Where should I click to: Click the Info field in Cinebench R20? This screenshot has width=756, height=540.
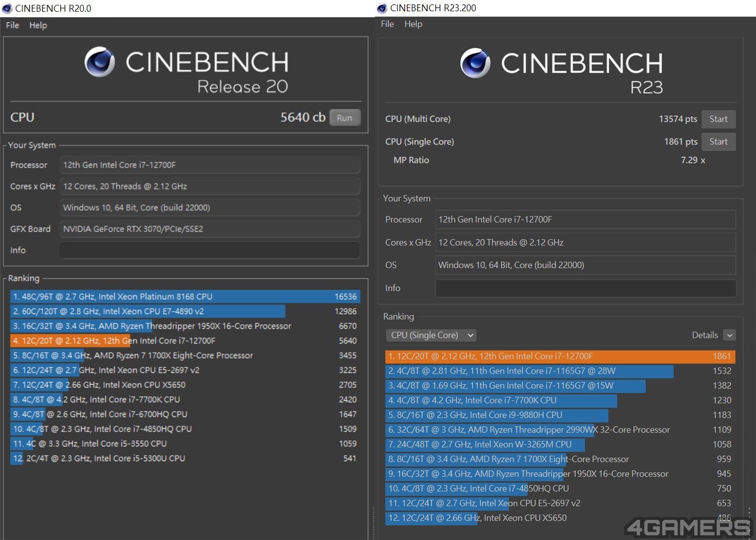(210, 250)
